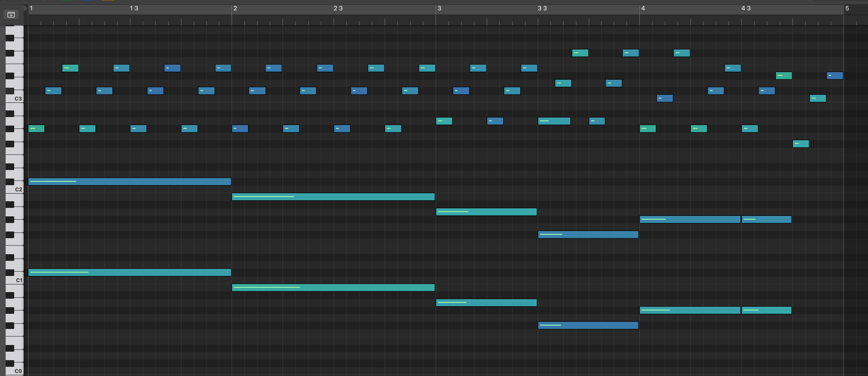Click the '2 3' beat label in ruler
868x376 pixels.
tap(338, 9)
